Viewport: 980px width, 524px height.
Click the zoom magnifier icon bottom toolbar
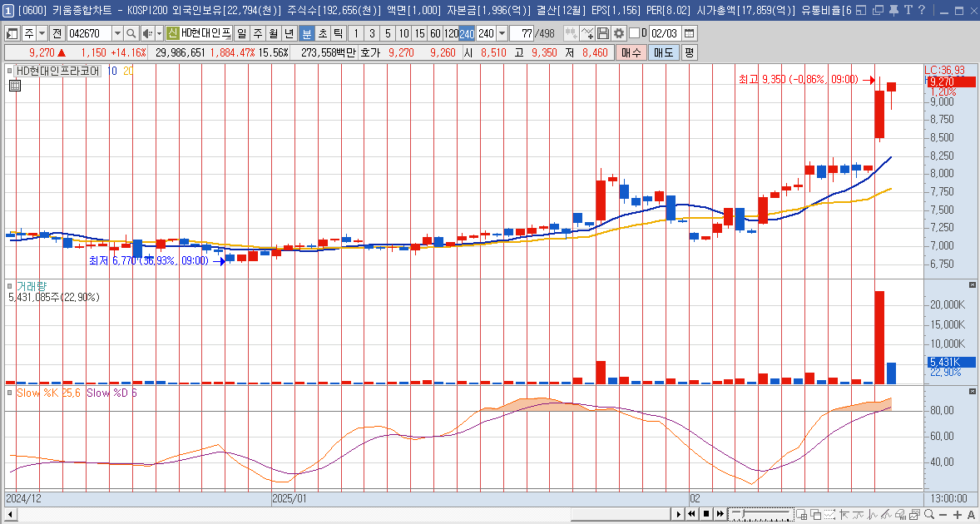(928, 514)
